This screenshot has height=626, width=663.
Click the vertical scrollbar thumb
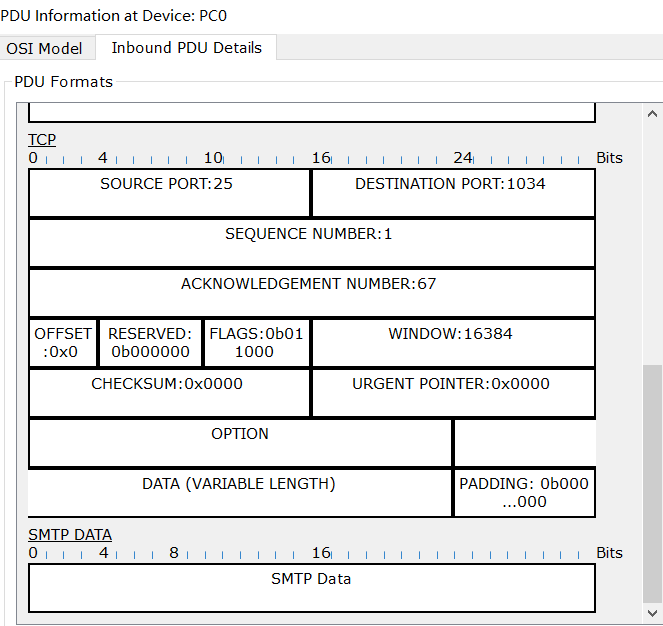click(x=652, y=484)
